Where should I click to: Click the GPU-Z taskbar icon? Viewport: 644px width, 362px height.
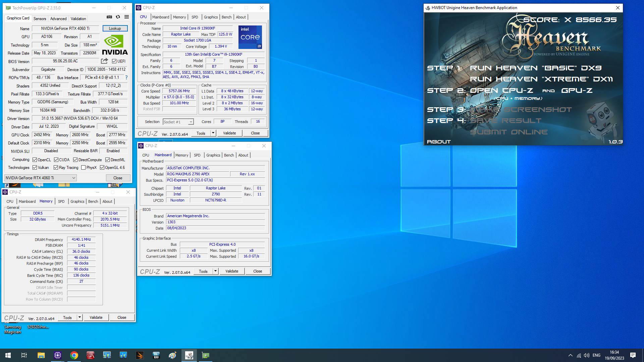[x=205, y=355]
